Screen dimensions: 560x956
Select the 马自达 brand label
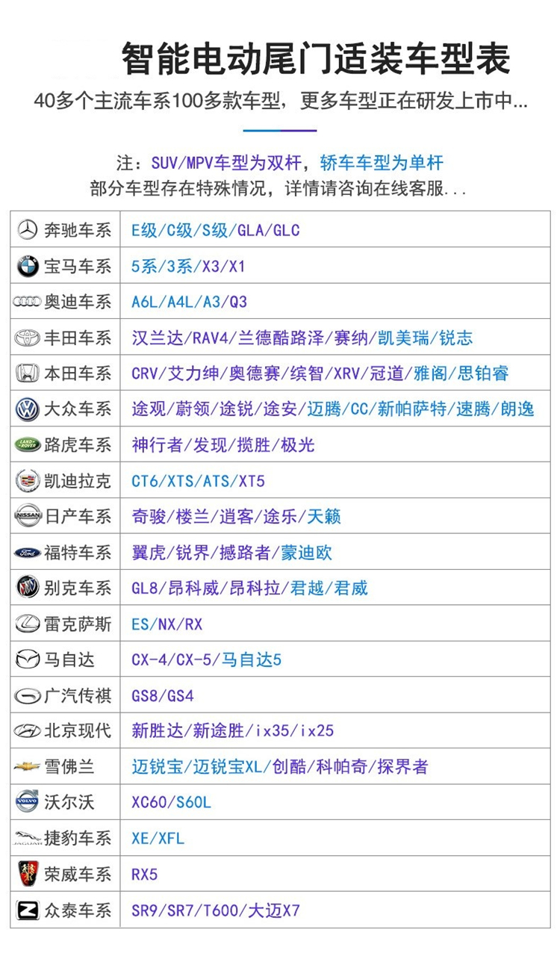69,659
